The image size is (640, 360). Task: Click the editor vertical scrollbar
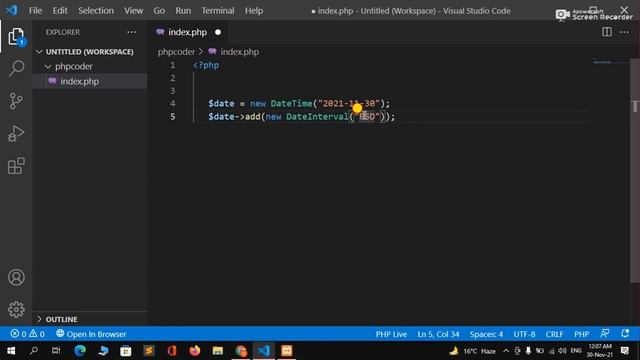click(x=635, y=169)
